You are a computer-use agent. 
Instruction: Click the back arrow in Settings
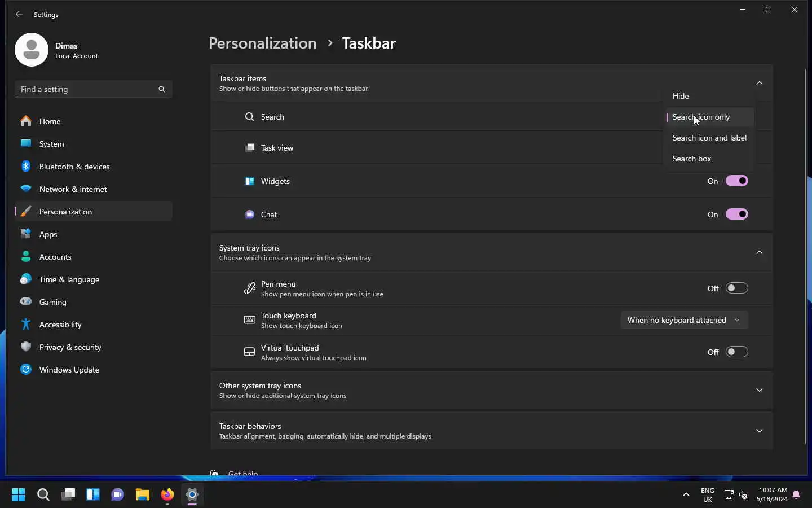tap(19, 14)
